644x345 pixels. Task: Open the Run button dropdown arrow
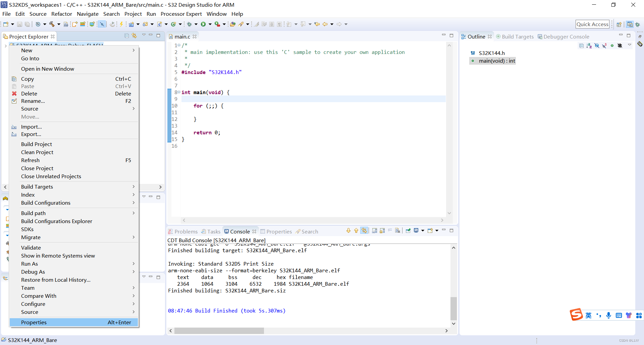pyautogui.click(x=210, y=24)
